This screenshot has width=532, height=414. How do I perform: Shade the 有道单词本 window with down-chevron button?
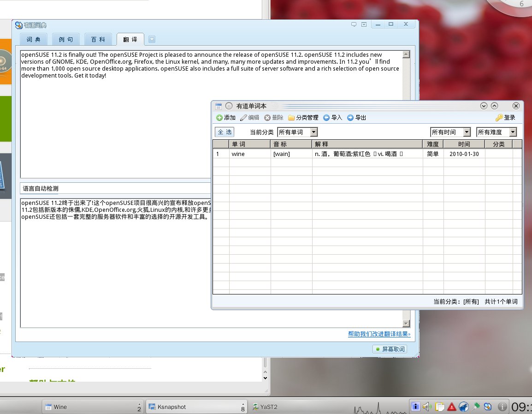pyautogui.click(x=484, y=106)
